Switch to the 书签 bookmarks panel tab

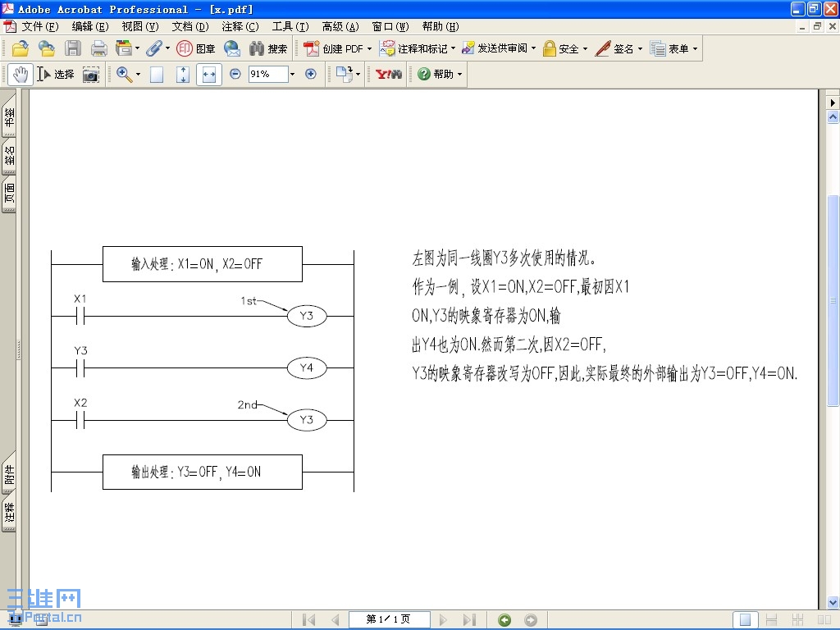tap(8, 121)
